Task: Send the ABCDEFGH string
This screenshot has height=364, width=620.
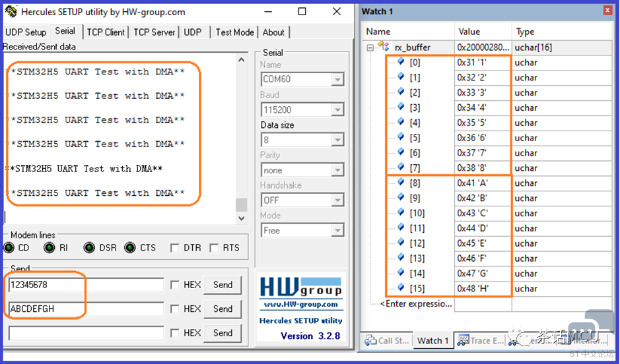Action: 223,309
